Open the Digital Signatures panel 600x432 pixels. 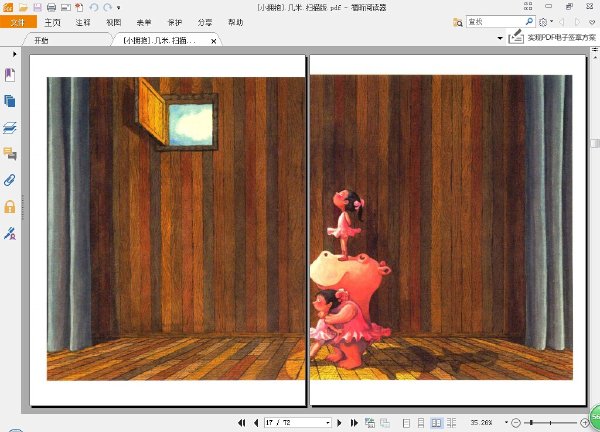[10, 233]
